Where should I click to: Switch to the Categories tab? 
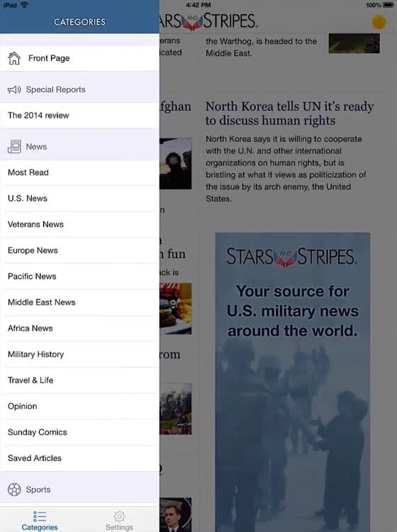coord(40,521)
